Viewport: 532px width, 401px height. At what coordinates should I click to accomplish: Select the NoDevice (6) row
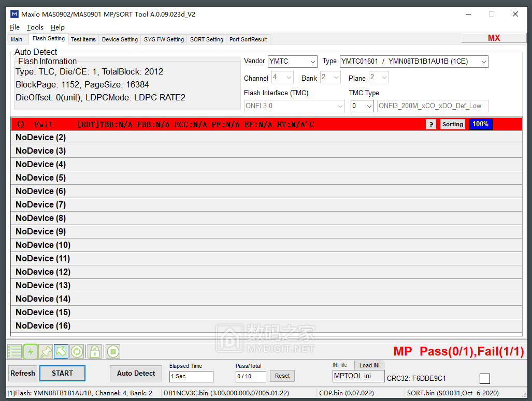click(267, 191)
